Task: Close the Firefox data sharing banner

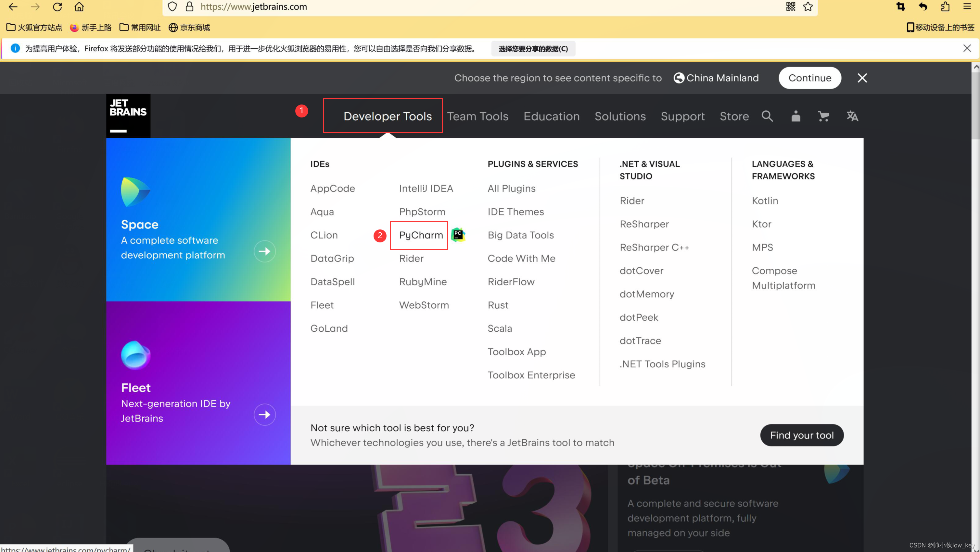Action: click(967, 48)
